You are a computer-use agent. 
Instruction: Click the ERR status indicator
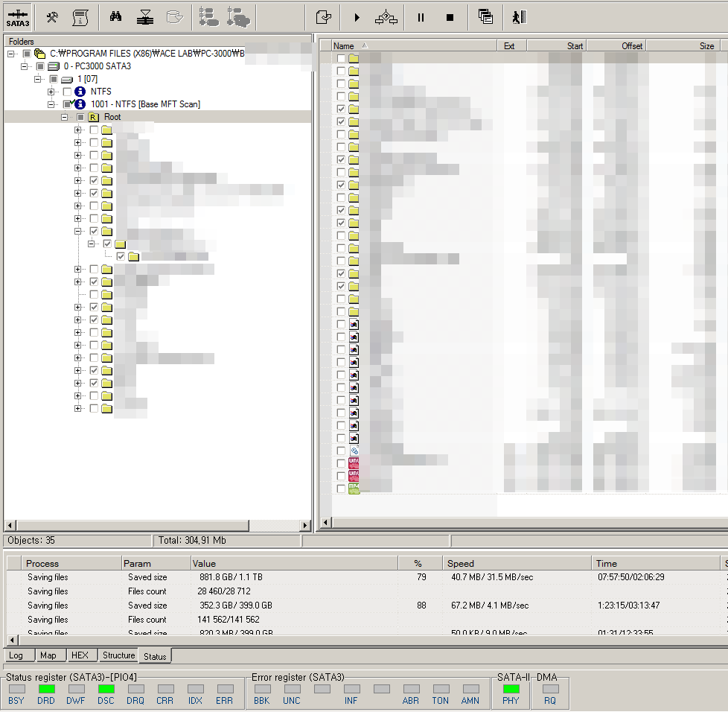(226, 689)
